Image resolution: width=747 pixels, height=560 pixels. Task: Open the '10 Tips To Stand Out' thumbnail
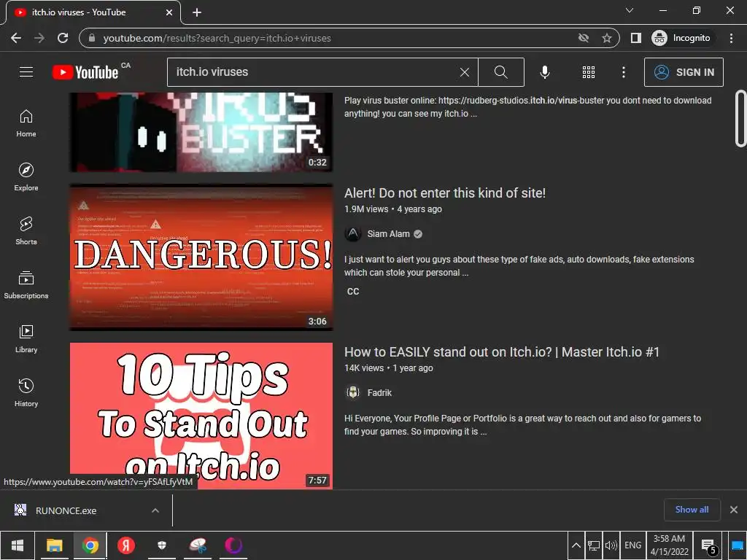click(201, 416)
